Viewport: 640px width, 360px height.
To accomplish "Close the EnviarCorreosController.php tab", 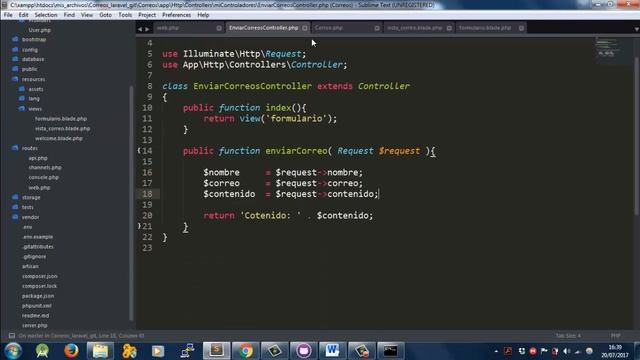I will click(x=304, y=28).
